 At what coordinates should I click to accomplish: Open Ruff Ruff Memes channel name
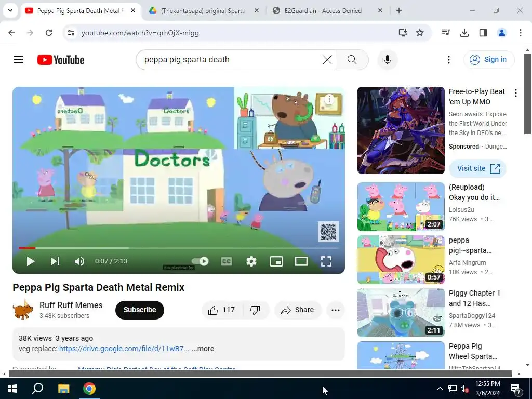pyautogui.click(x=71, y=305)
